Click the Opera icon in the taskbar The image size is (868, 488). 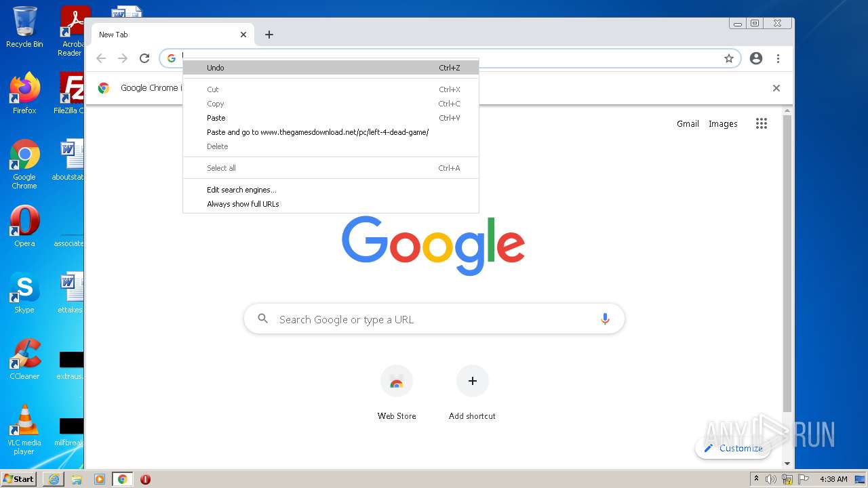[145, 479]
